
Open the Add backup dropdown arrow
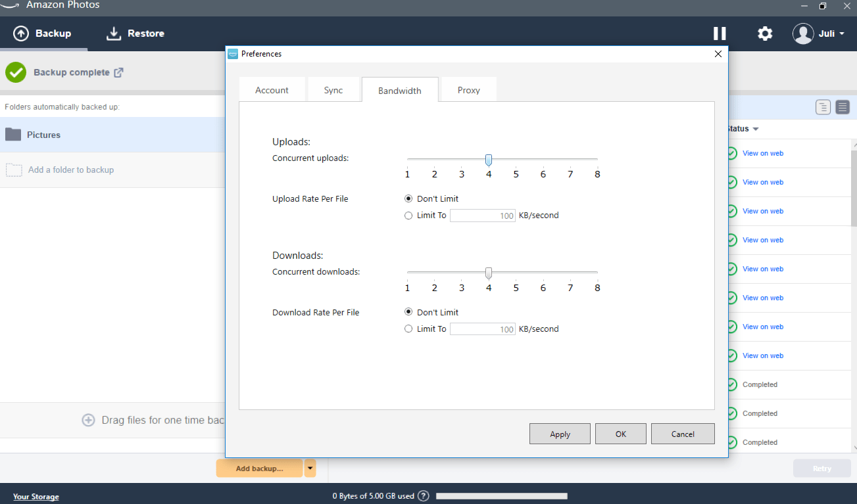coord(310,469)
